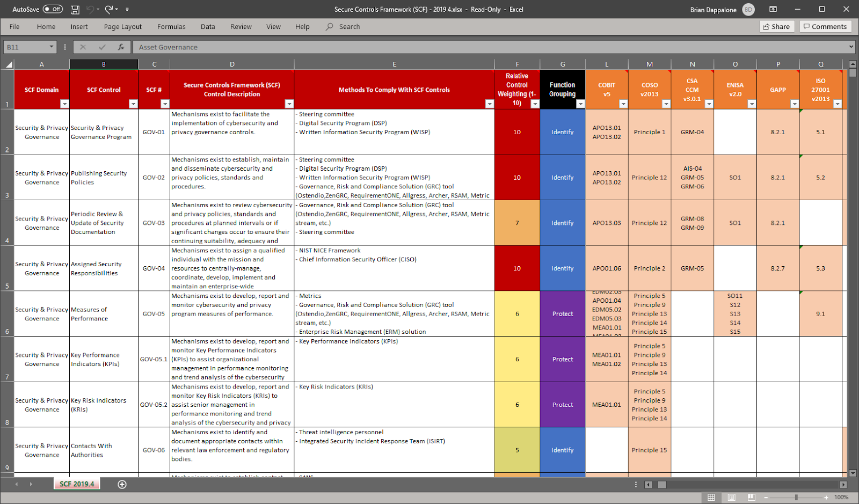859x504 pixels.
Task: Open the Page Layout tab
Action: point(123,26)
